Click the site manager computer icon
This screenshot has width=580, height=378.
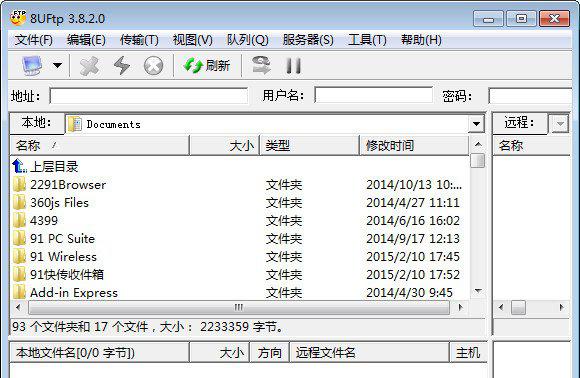click(x=32, y=65)
